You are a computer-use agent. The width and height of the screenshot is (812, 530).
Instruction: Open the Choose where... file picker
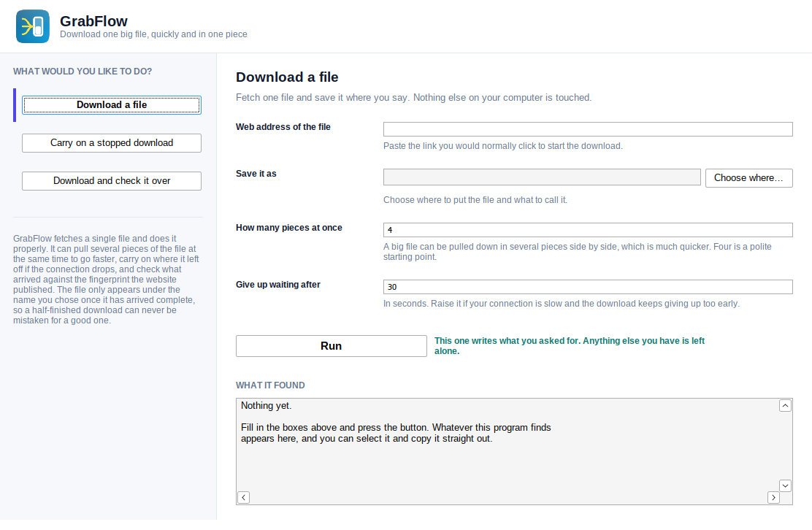748,178
